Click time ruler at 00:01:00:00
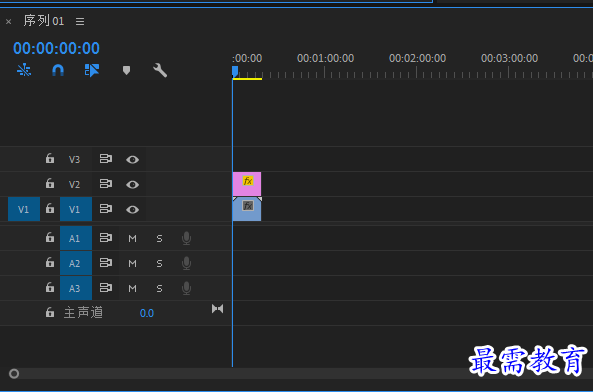This screenshot has height=392, width=593. point(325,58)
